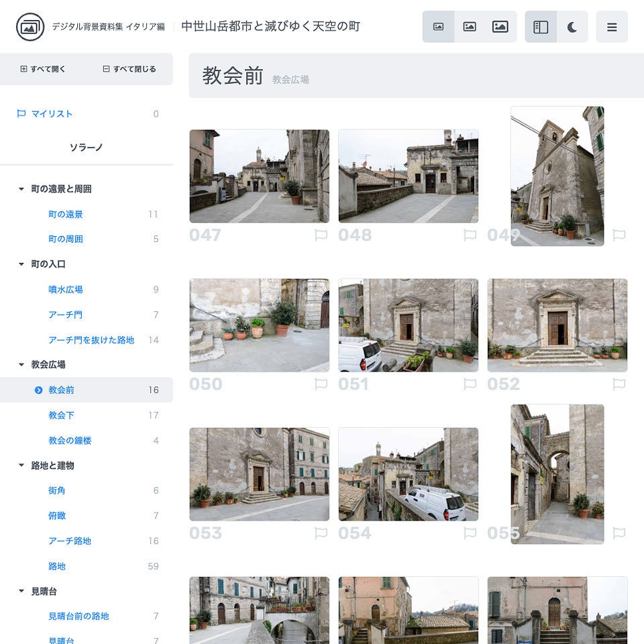Open thumbnail 048 of the stone wall

[x=409, y=176]
